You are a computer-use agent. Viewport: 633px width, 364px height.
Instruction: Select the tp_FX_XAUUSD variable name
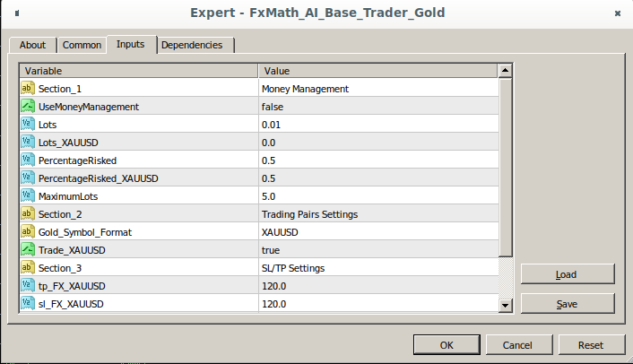pyautogui.click(x=72, y=286)
